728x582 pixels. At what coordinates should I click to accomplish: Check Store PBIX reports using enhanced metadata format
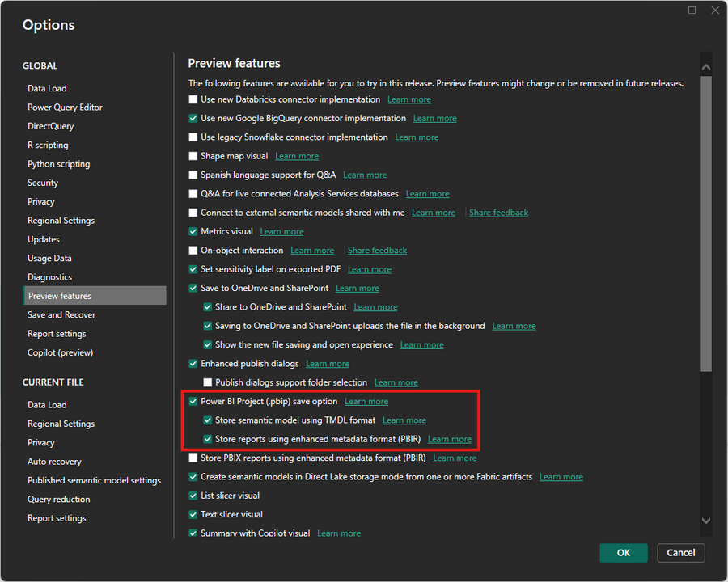(193, 458)
